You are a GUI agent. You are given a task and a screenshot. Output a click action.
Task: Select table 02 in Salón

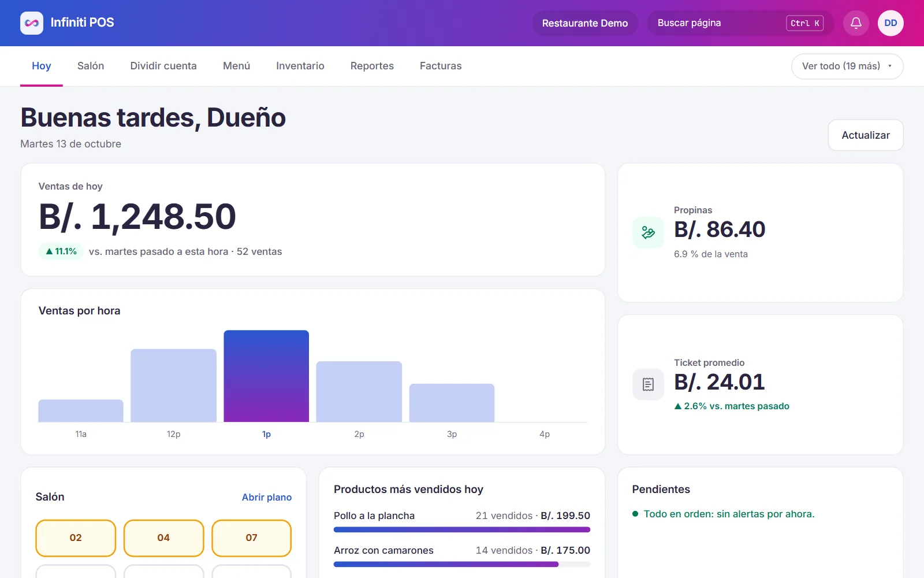pyautogui.click(x=76, y=538)
